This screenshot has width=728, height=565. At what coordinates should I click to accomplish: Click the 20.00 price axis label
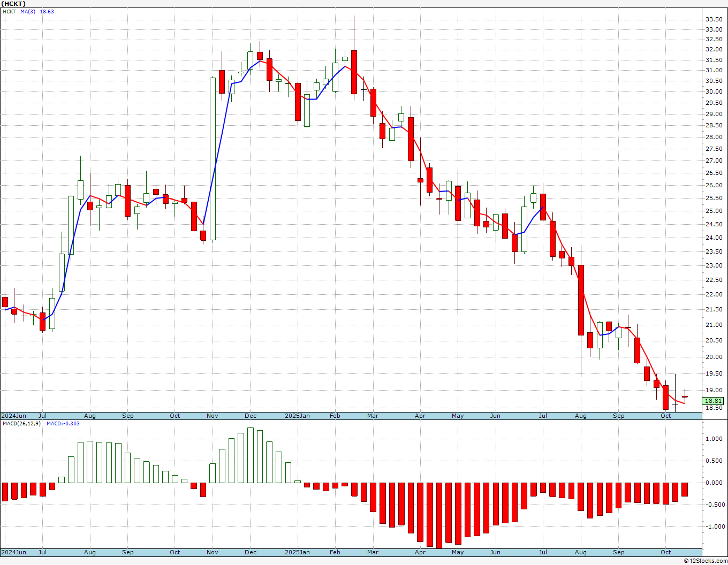[714, 357]
